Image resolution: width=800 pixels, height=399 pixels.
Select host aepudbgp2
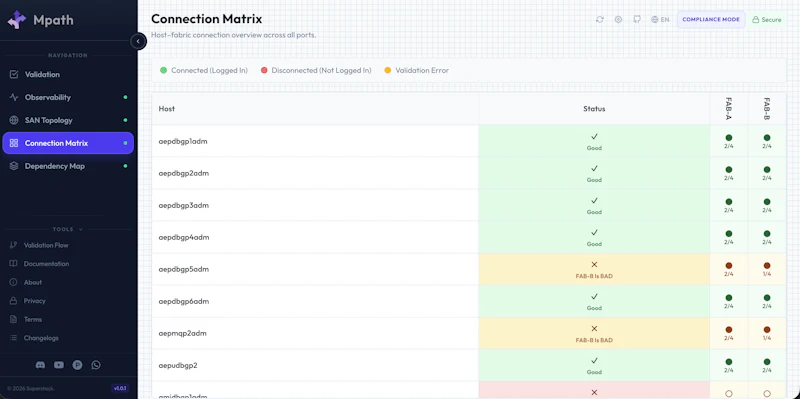[178, 365]
